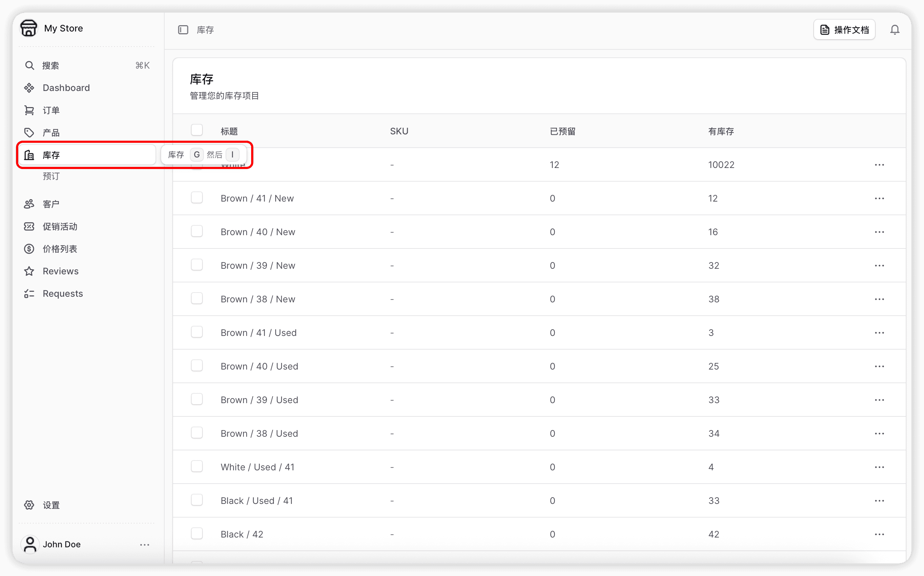Tick checkbox for Black / 42
The width and height of the screenshot is (924, 576).
click(197, 534)
